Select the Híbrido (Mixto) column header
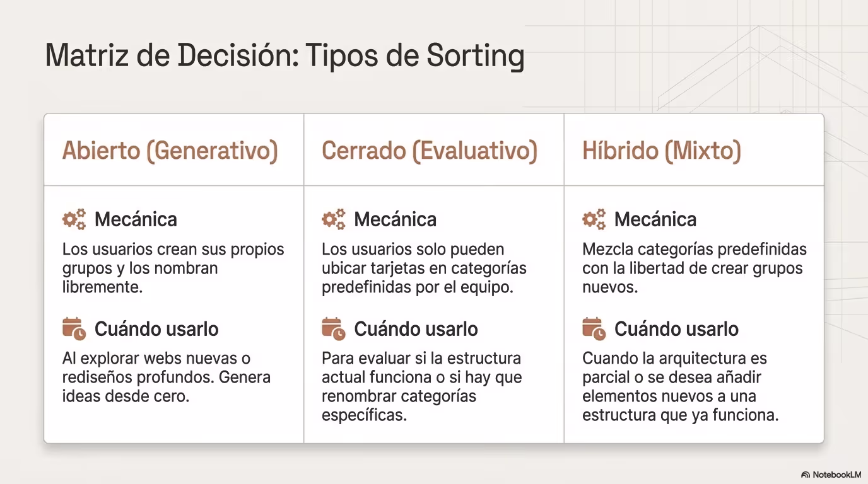The height and width of the screenshot is (484, 868). [x=662, y=151]
